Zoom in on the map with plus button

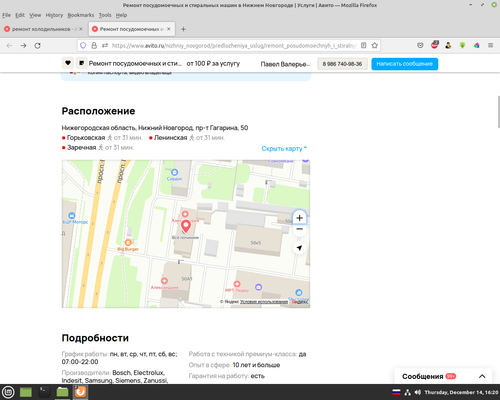tap(299, 218)
